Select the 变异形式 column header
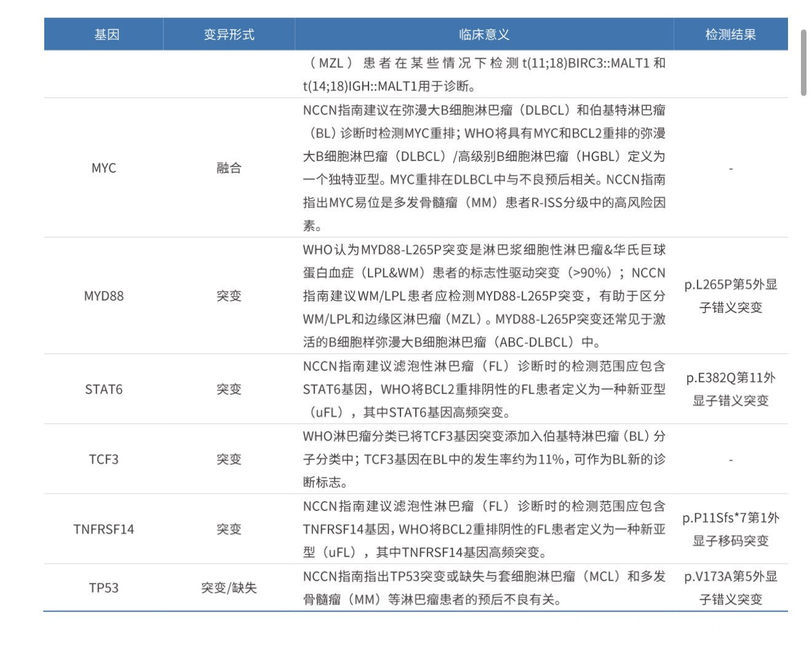This screenshot has width=812, height=645. pos(229,34)
